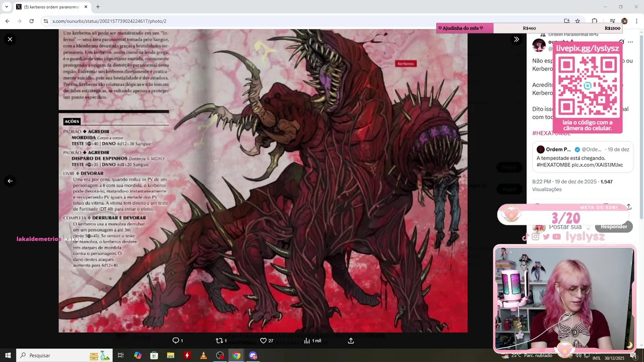Select the kerberos ordem paranormal tab
This screenshot has height=362, width=644.
(x=51, y=7)
